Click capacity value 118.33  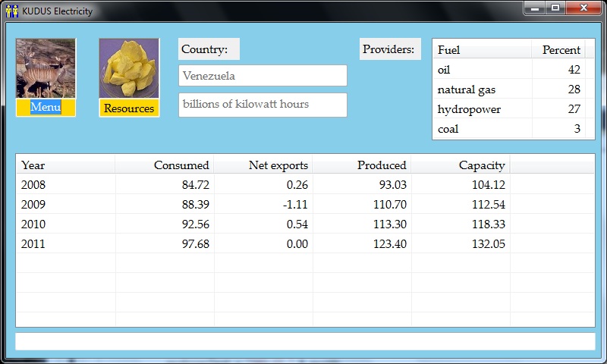click(x=489, y=224)
